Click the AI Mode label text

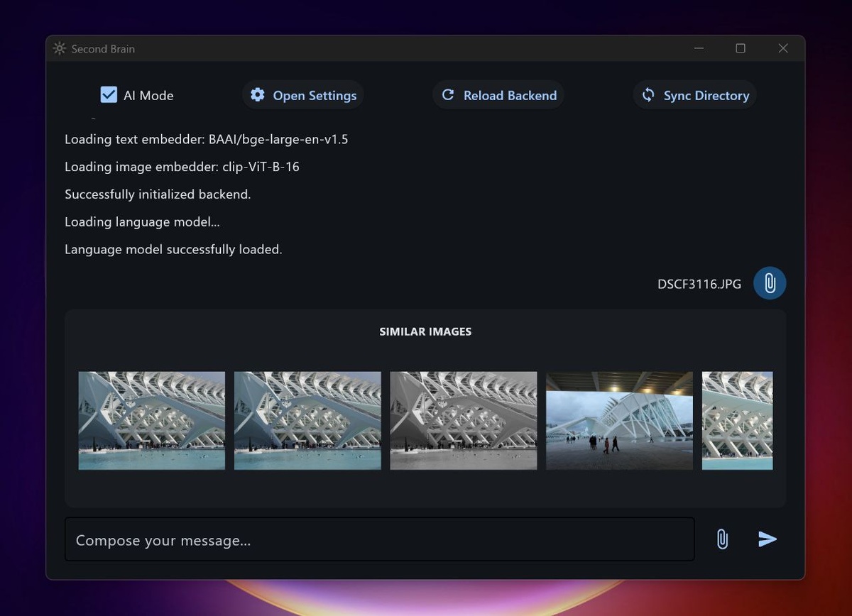[x=148, y=95]
